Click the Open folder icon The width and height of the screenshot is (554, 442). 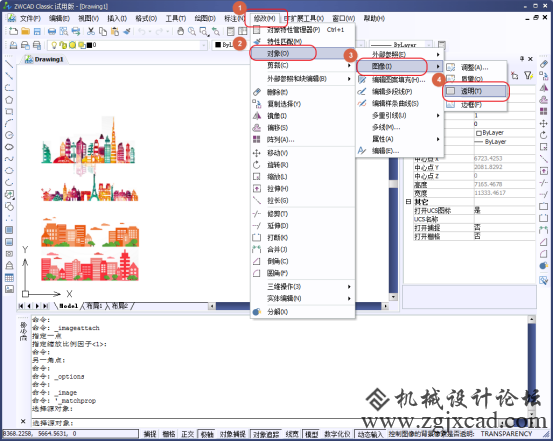(x=25, y=31)
